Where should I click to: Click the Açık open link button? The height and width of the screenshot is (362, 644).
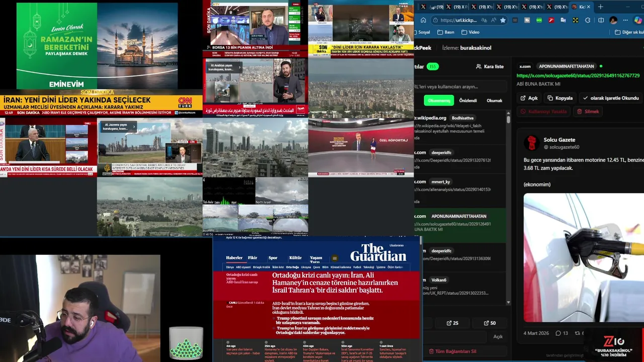(x=529, y=98)
